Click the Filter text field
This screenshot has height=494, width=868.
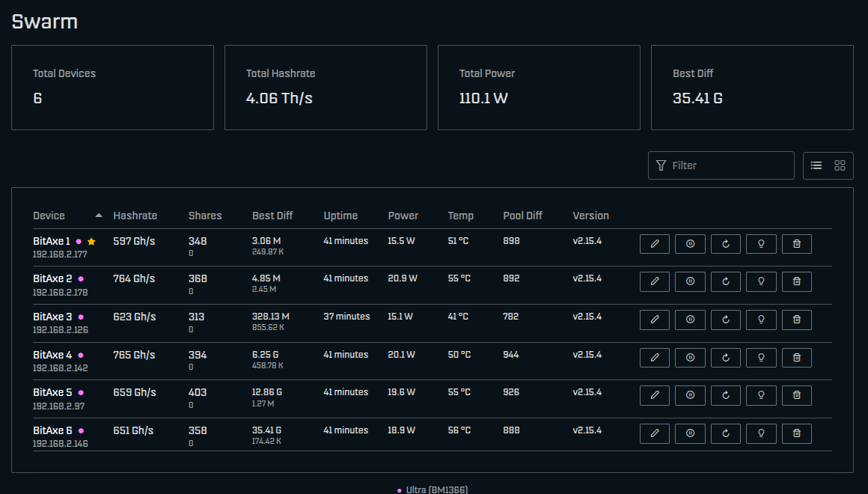click(x=721, y=165)
